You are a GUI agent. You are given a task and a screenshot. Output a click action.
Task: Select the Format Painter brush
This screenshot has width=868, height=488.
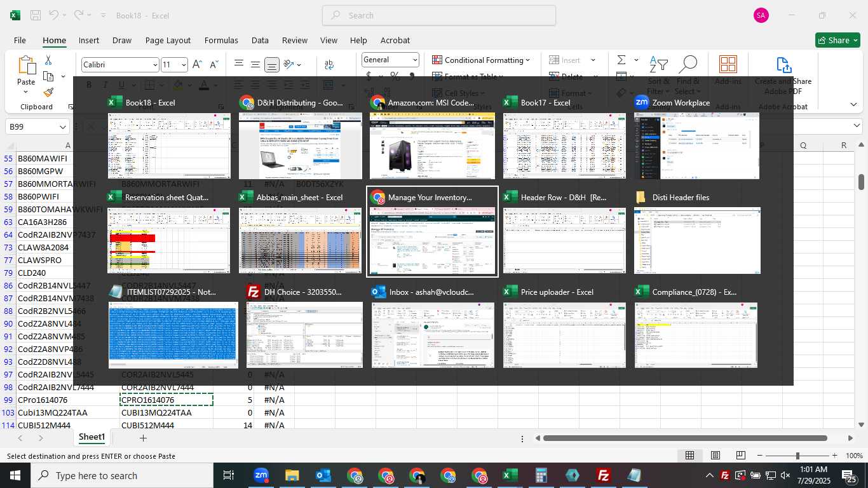tap(48, 92)
